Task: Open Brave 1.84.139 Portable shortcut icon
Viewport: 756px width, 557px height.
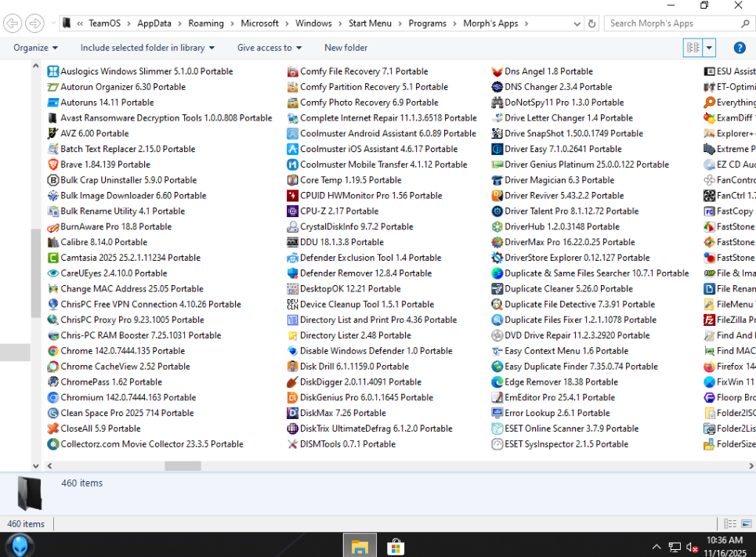Action: 53,165
